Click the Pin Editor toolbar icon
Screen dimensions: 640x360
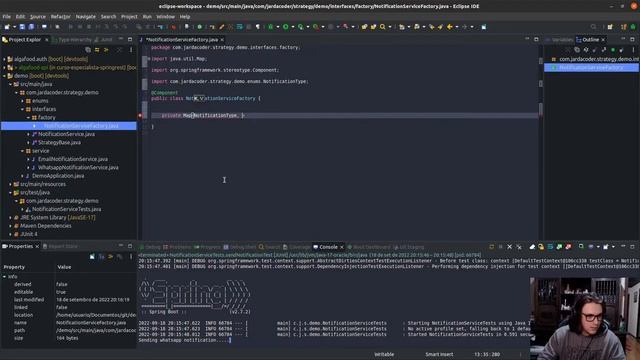tap(484, 27)
